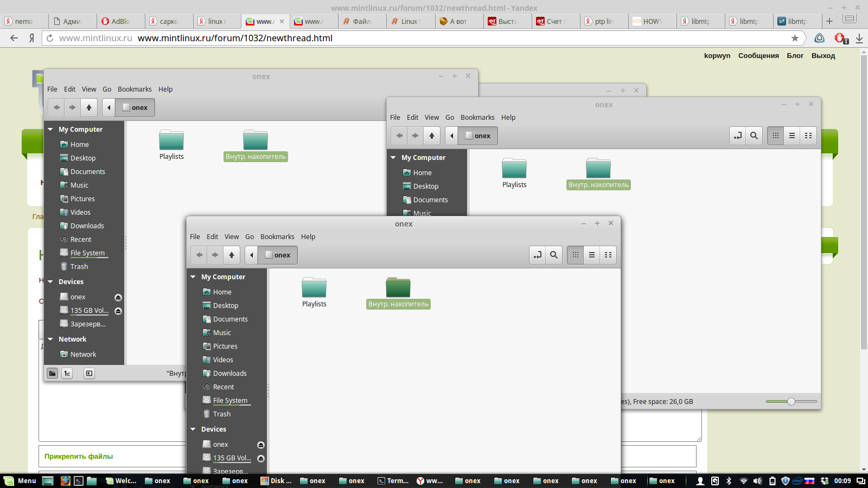This screenshot has width=868, height=488.
Task: Toggle location entry icon in the rightmost Nemo window
Action: coord(737,136)
